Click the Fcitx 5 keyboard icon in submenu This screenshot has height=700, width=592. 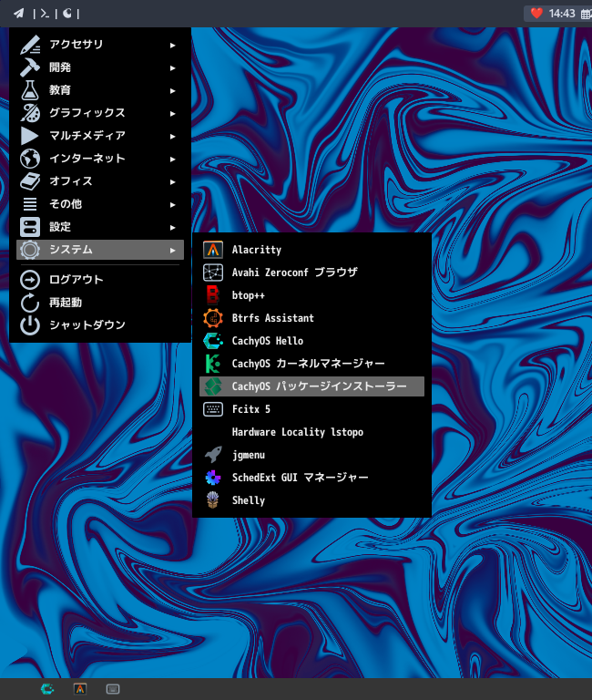pyautogui.click(x=213, y=409)
